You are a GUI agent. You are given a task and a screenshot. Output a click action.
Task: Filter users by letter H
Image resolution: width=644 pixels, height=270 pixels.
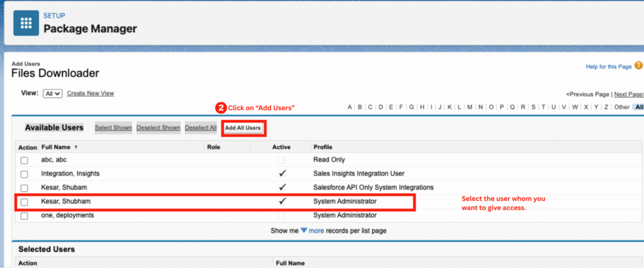tap(422, 107)
